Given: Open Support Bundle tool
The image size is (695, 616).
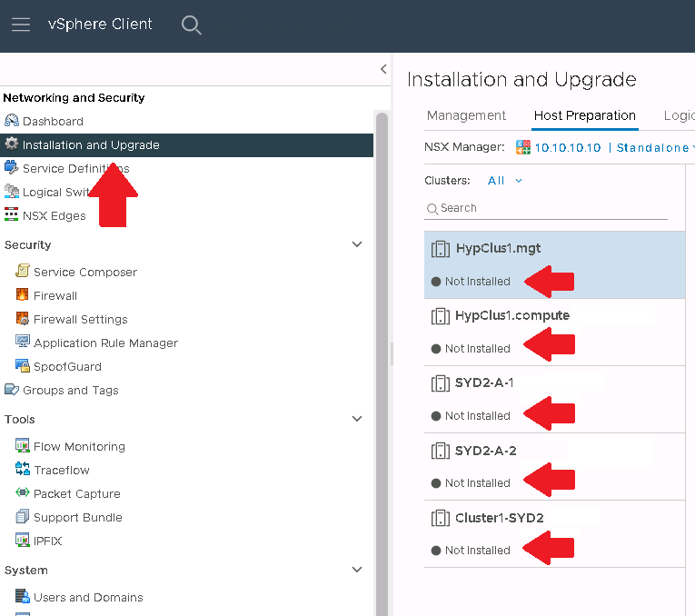Looking at the screenshot, I should tap(78, 518).
